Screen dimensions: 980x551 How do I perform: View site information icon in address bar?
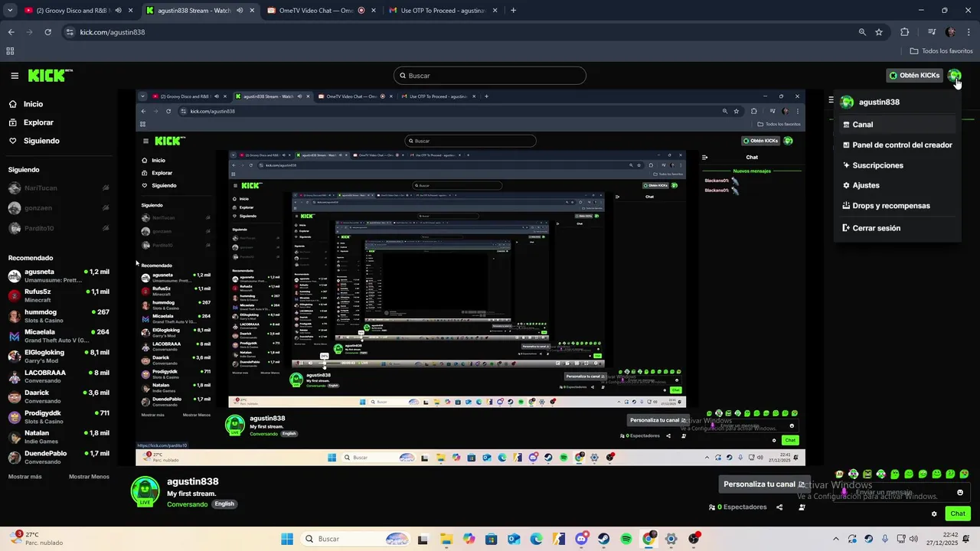[70, 32]
